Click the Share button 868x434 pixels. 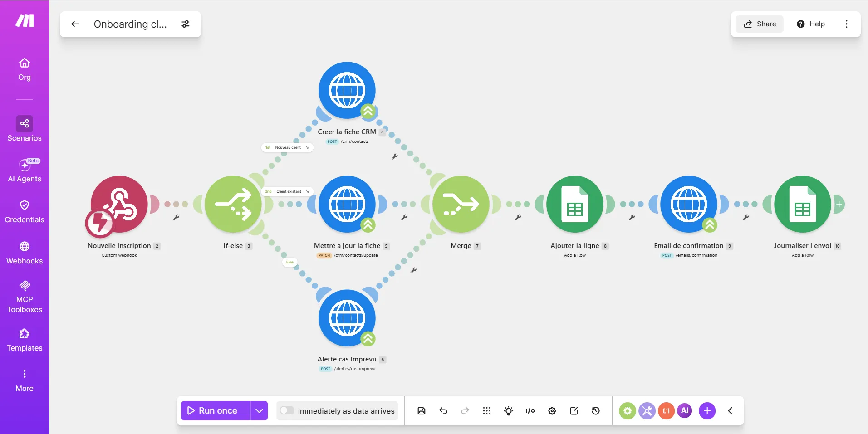[760, 24]
